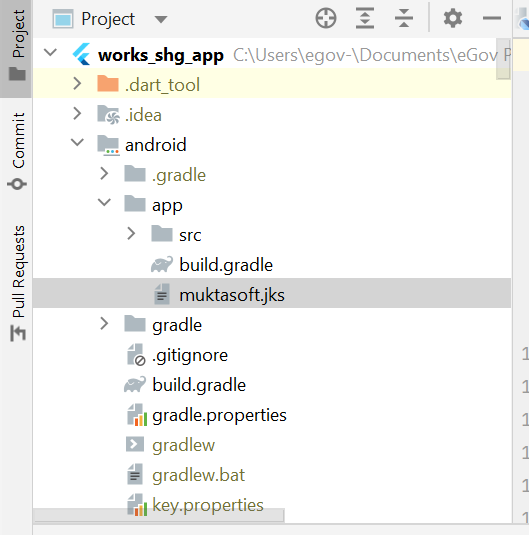The image size is (529, 535).
Task: Click the Expand All icon in toolbar
Action: [365, 18]
